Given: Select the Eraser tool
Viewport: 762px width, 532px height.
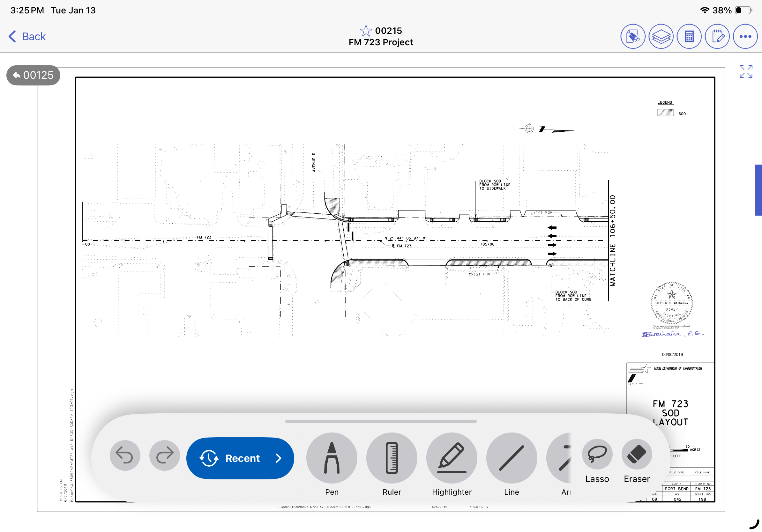Looking at the screenshot, I should pyautogui.click(x=637, y=454).
